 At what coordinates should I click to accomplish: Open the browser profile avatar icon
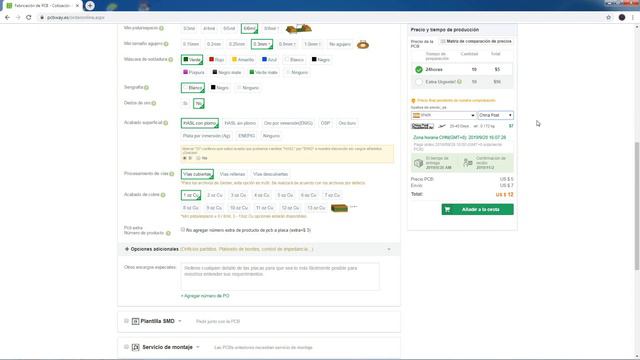[x=622, y=18]
